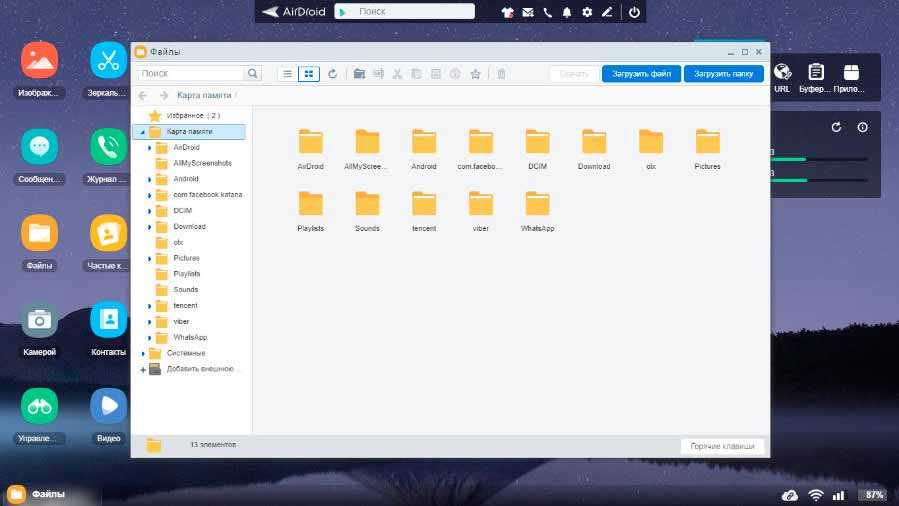Click the power icon in AirDroid top bar
This screenshot has width=899, height=506.
(633, 12)
